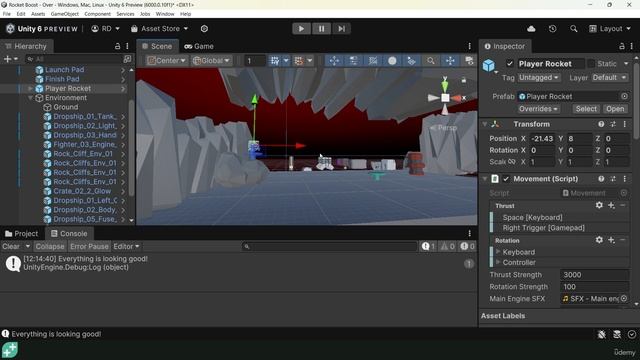
Task: Open the Asset Store dropdown
Action: point(159,29)
